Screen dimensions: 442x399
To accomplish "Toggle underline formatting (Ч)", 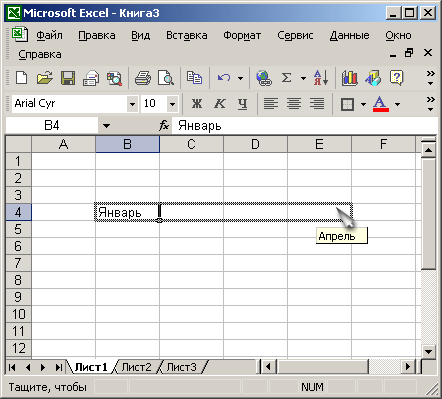I will tap(243, 104).
